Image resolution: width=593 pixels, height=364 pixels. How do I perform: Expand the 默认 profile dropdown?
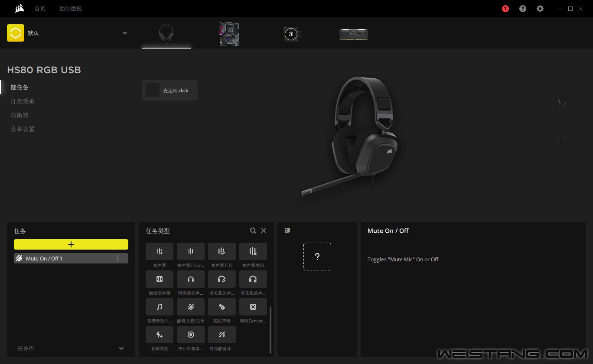[125, 33]
